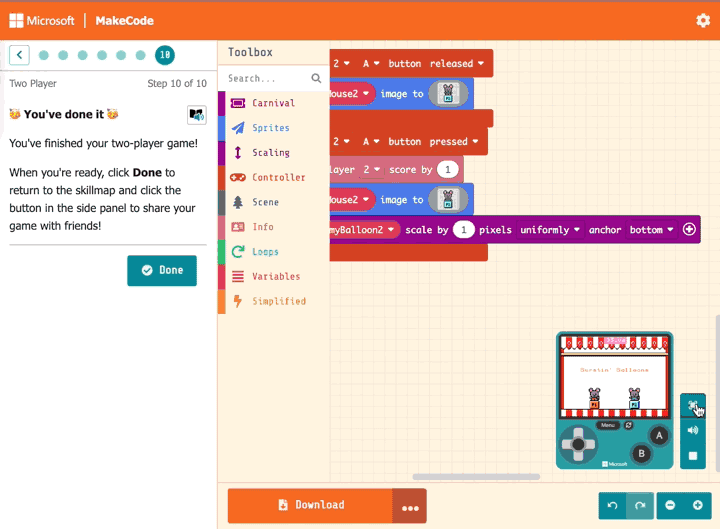
Task: Open pressed event dropdown
Action: pos(454,141)
